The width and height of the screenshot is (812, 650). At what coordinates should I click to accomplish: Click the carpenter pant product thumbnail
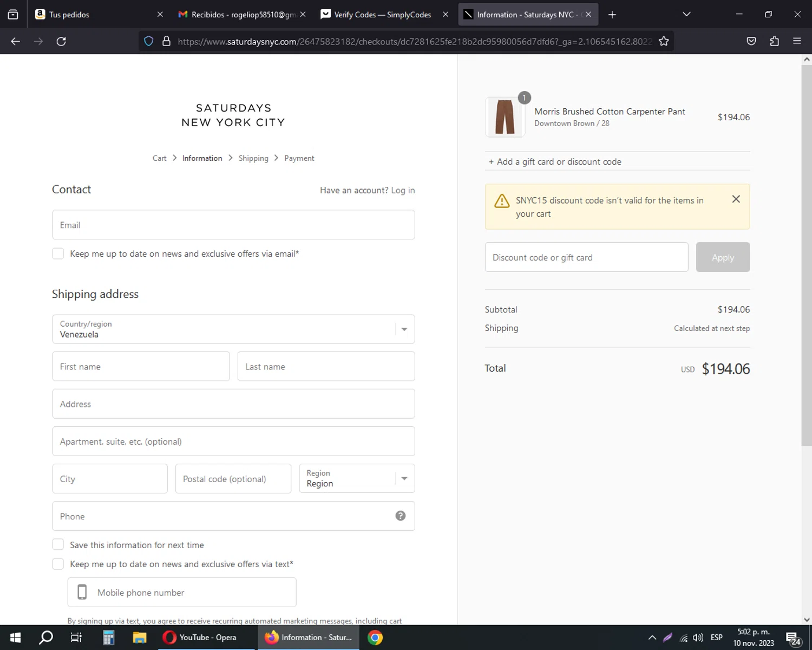[x=505, y=117]
